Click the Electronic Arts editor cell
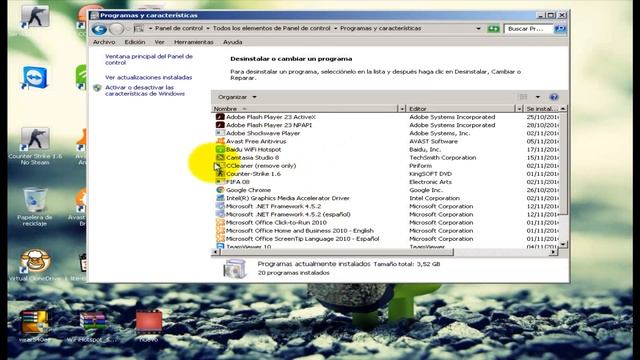Viewport: 640px width, 360px height. tap(430, 182)
